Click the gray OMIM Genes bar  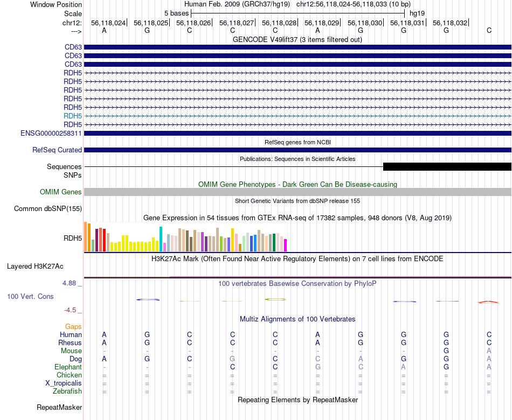[297, 192]
